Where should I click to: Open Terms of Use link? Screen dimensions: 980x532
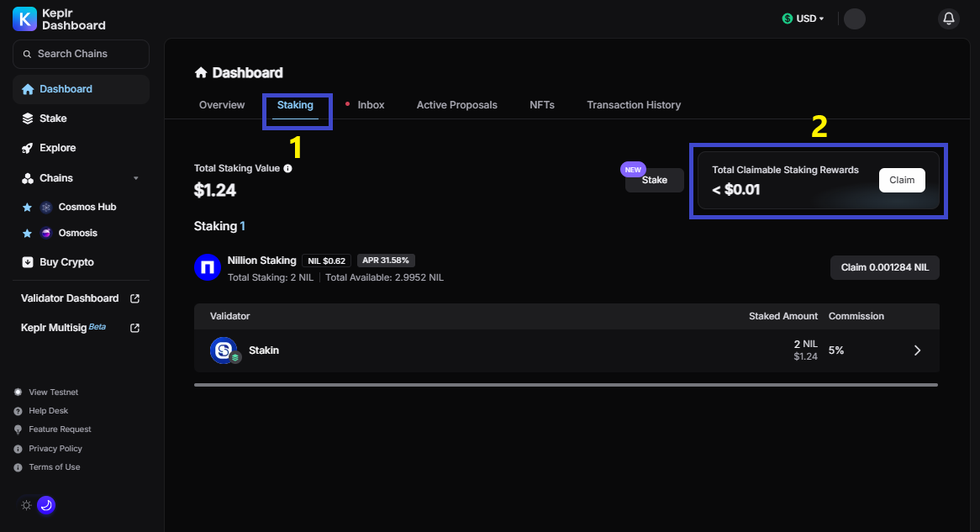[55, 467]
